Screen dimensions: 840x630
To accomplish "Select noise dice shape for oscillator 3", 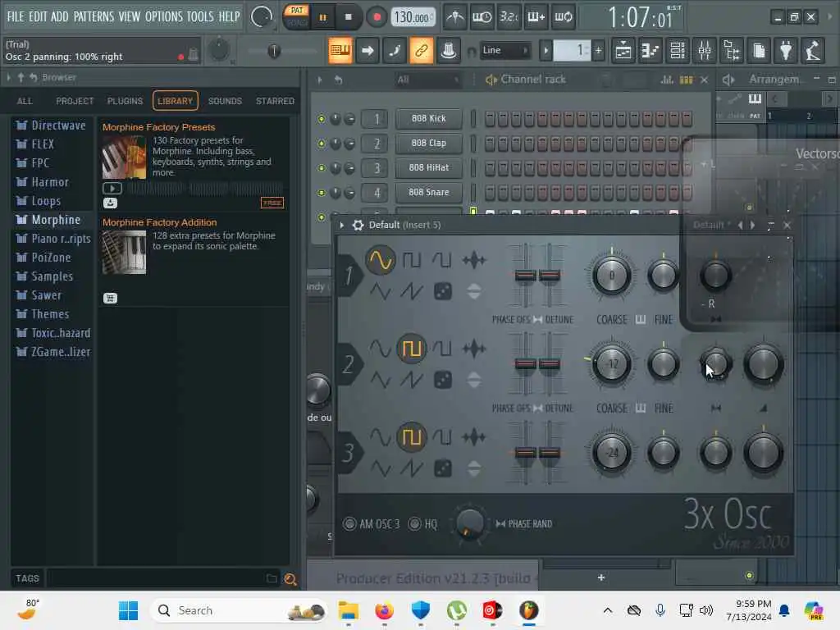I will [442, 468].
